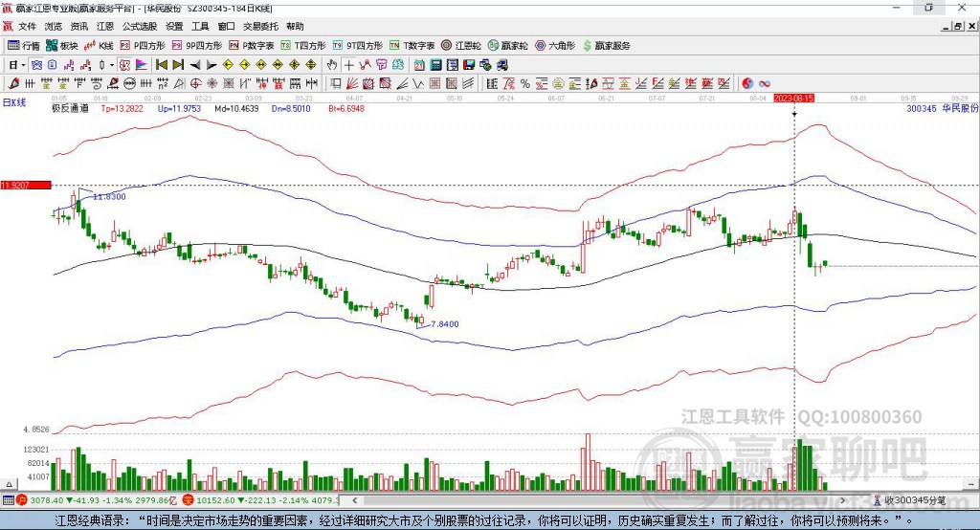Select the zigzag V line tool
980x530 pixels.
418,84
